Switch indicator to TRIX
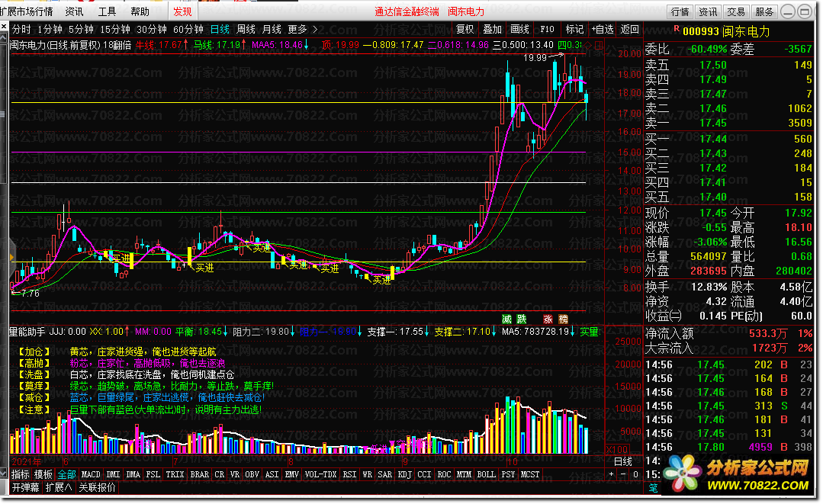This screenshot has width=823, height=504. [175, 474]
